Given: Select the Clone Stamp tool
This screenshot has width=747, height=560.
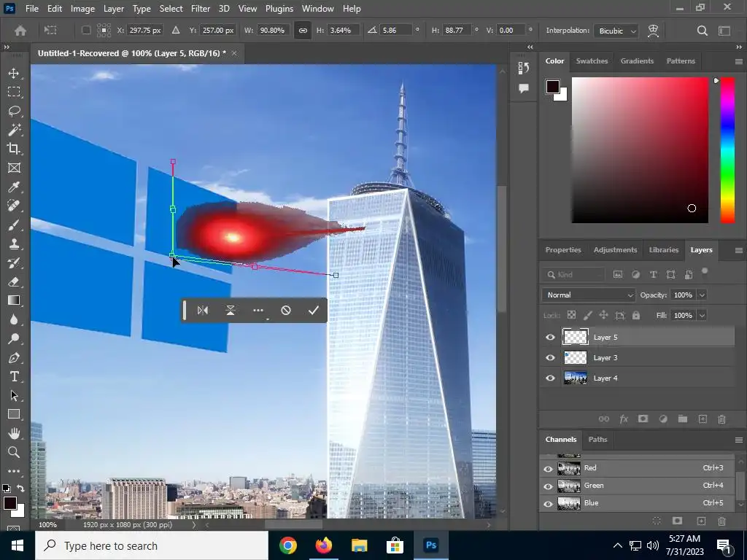Looking at the screenshot, I should click(14, 244).
